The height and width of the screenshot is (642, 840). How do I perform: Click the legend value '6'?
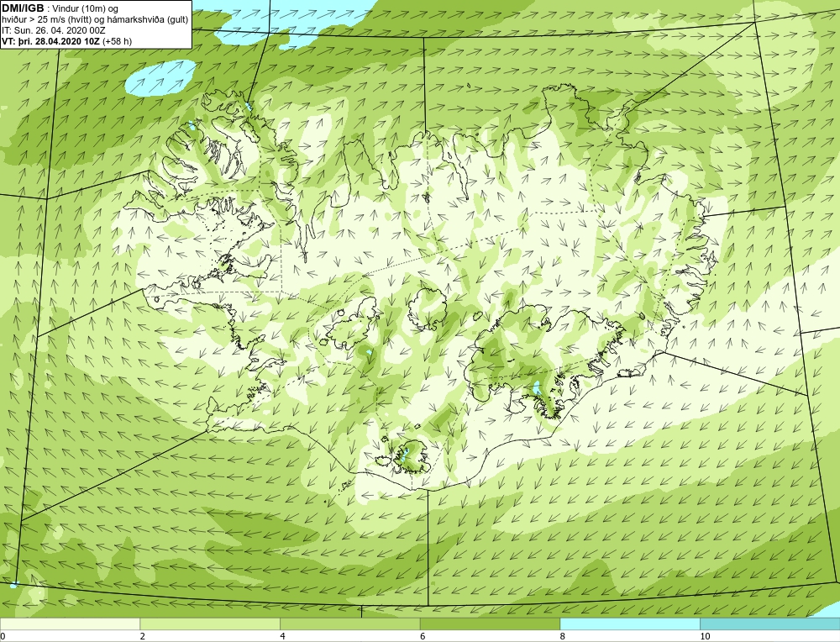[x=423, y=637]
